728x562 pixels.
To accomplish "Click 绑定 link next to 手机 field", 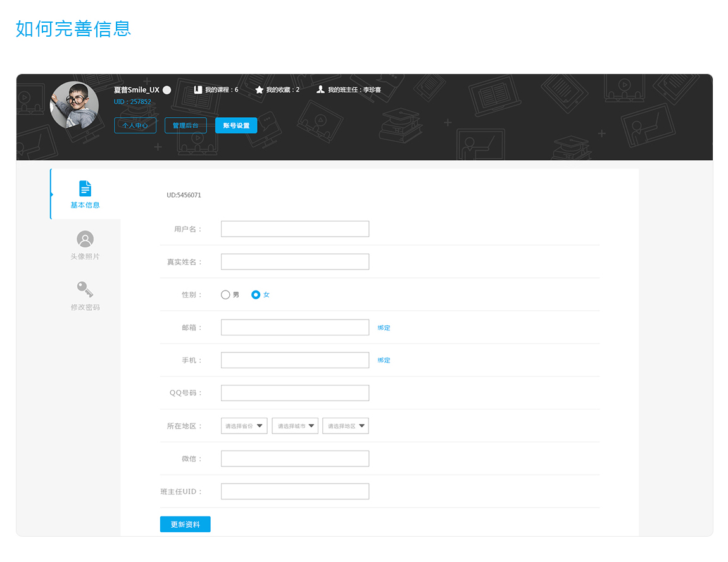I will click(384, 360).
